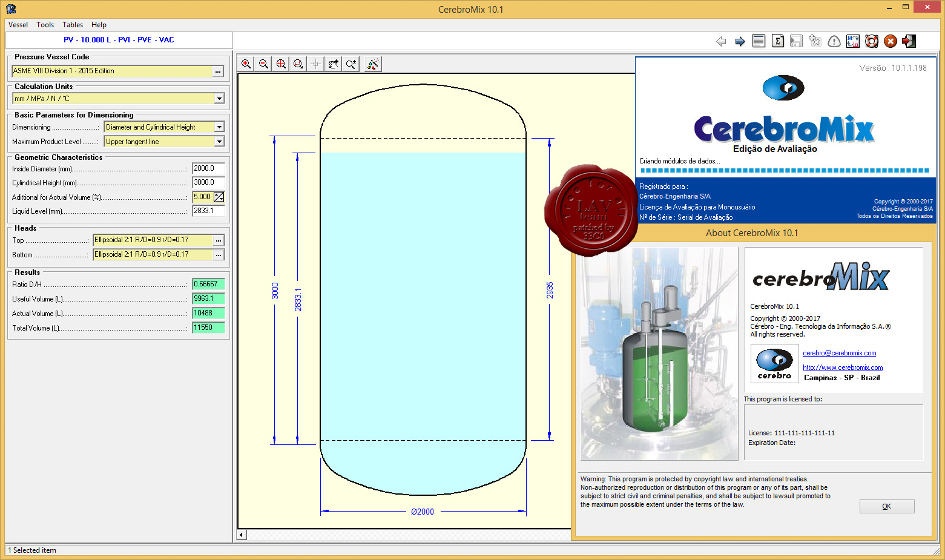Click the zoom out magnifier tool
Viewport: 945px width, 560px height.
[264, 64]
